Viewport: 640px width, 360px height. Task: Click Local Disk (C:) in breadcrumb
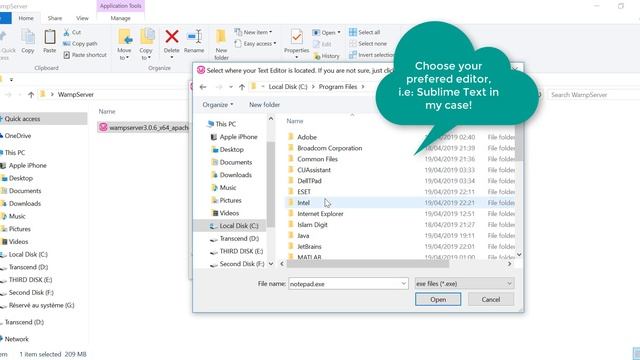tap(288, 87)
